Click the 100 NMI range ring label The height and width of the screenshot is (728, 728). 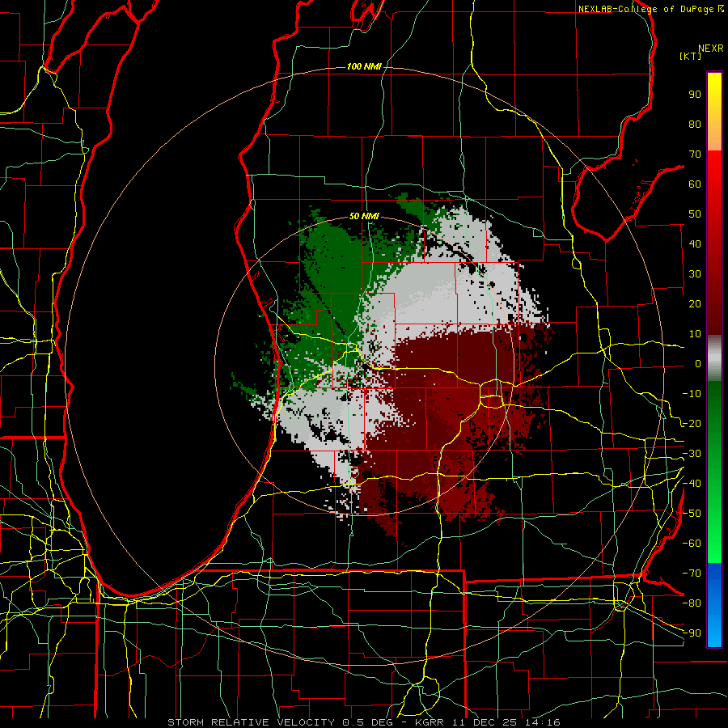pos(364,66)
